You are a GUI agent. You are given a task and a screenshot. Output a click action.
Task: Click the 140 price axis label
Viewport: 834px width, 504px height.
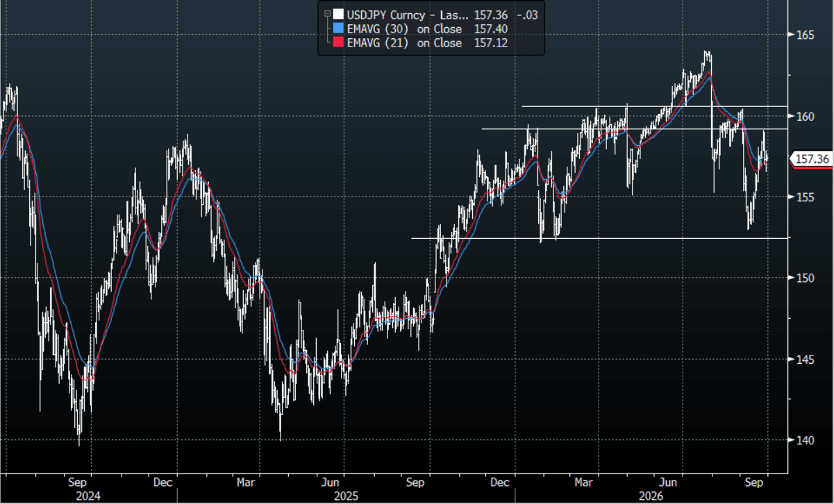[x=804, y=440]
